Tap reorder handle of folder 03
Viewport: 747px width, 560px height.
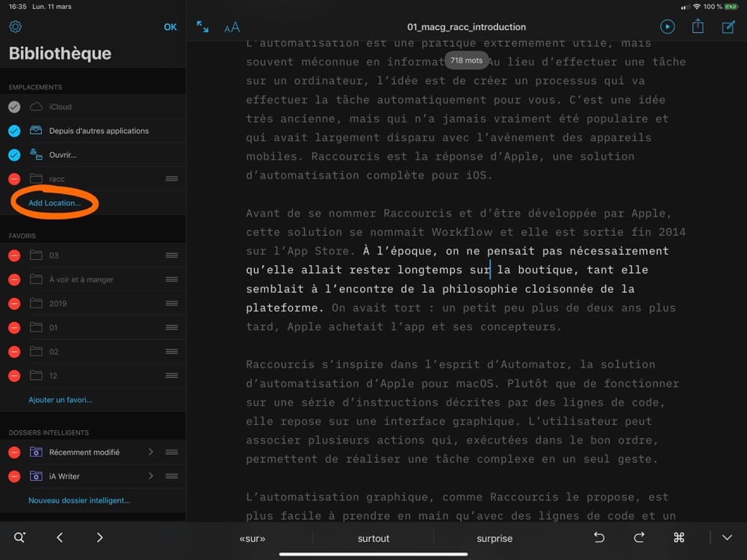pyautogui.click(x=172, y=255)
